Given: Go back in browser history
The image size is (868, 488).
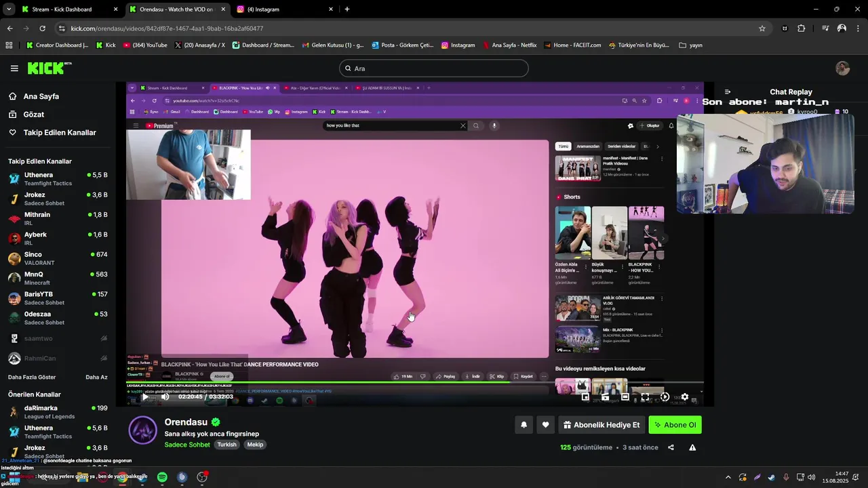Looking at the screenshot, I should click(x=9, y=28).
